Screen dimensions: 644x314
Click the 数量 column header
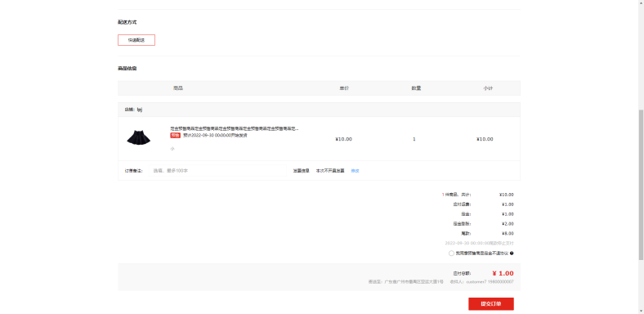tap(416, 88)
